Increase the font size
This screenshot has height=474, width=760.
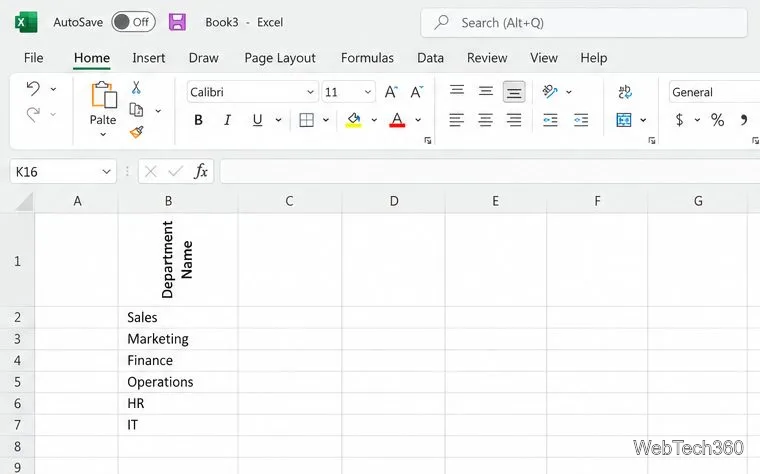[x=391, y=92]
